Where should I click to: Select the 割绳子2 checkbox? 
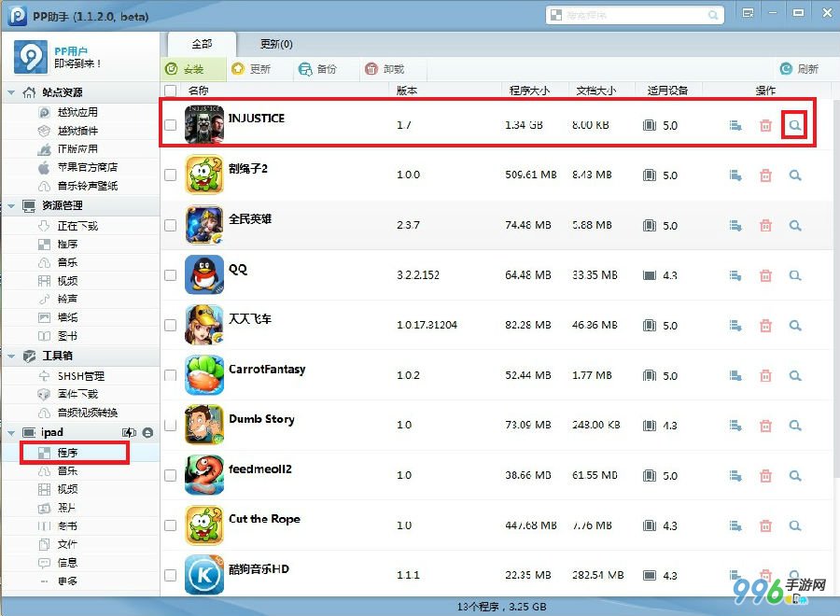[171, 175]
